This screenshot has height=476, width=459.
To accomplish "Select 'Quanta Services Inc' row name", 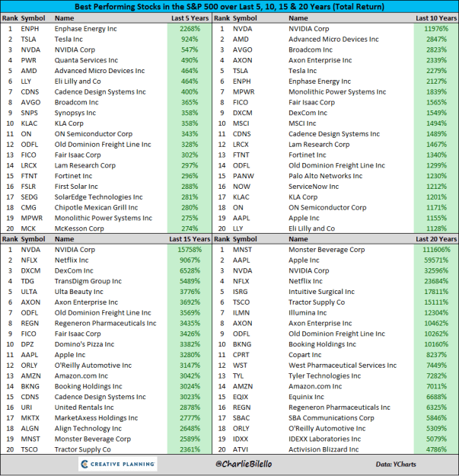I will point(86,60).
